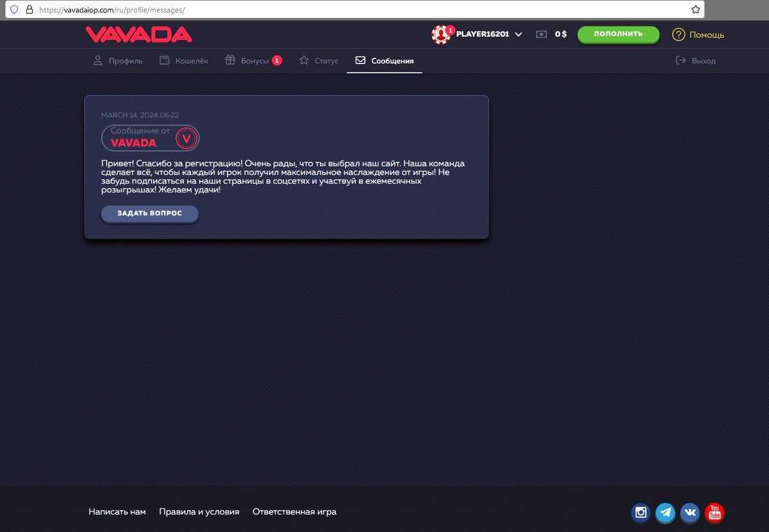Switch to the Профиль tab
The image size is (769, 532).
(x=117, y=61)
